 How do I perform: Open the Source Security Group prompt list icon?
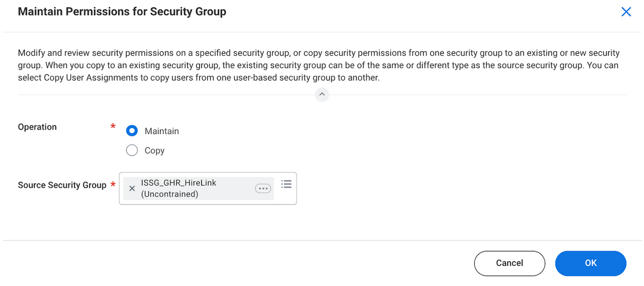pyautogui.click(x=286, y=184)
